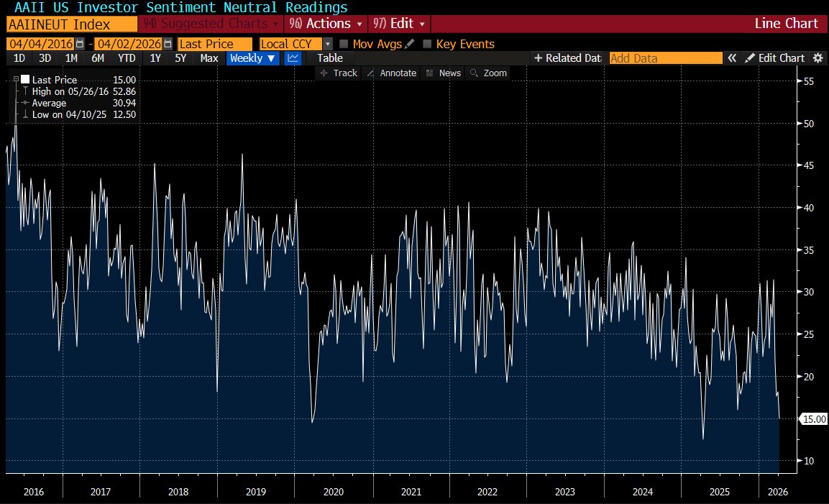The image size is (829, 504).
Task: Enable the Mov Avgs checkbox
Action: coord(344,44)
